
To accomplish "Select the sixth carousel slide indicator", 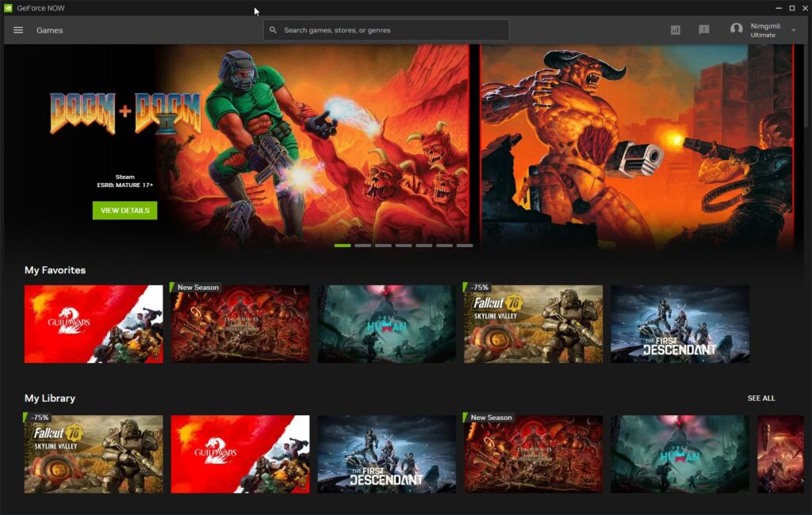I will pyautogui.click(x=444, y=246).
